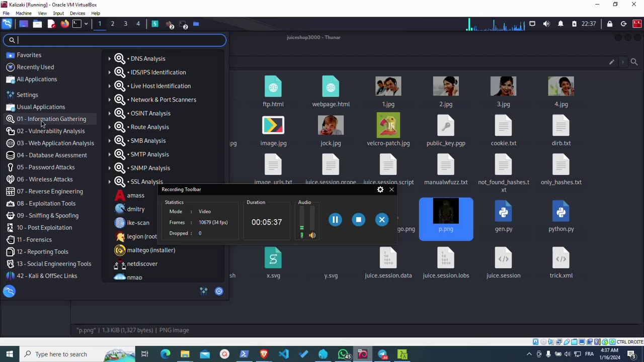
Task: Click the battery power manager icon
Action: click(574, 24)
